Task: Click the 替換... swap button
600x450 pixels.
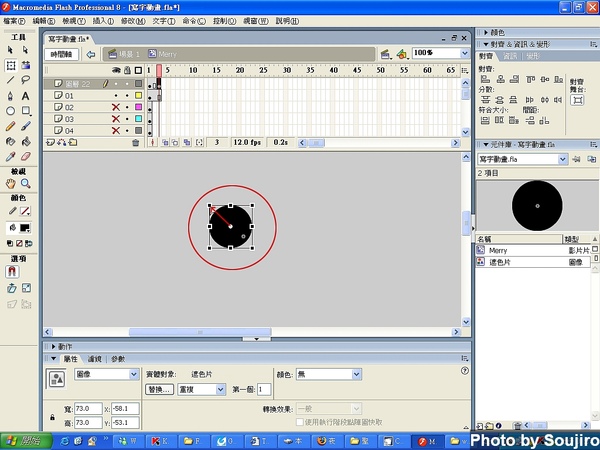Action: click(x=160, y=389)
